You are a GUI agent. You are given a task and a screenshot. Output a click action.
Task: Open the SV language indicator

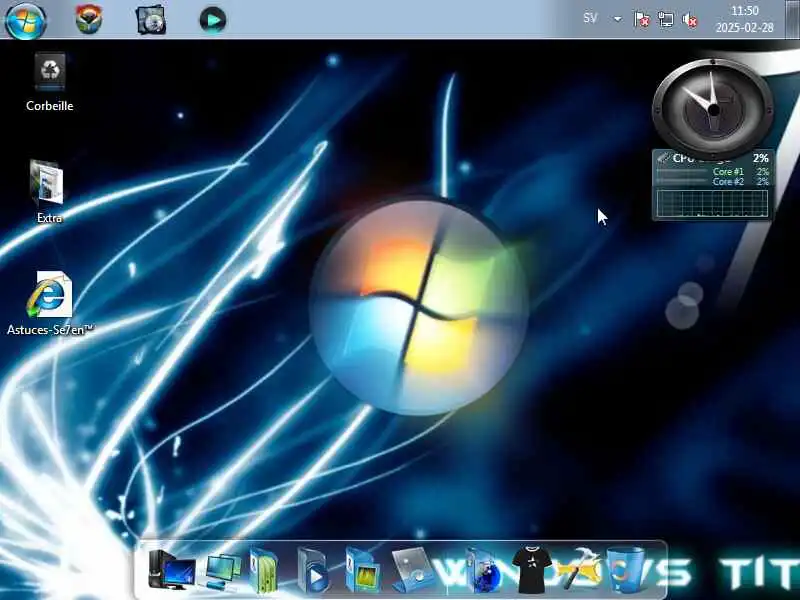(590, 18)
